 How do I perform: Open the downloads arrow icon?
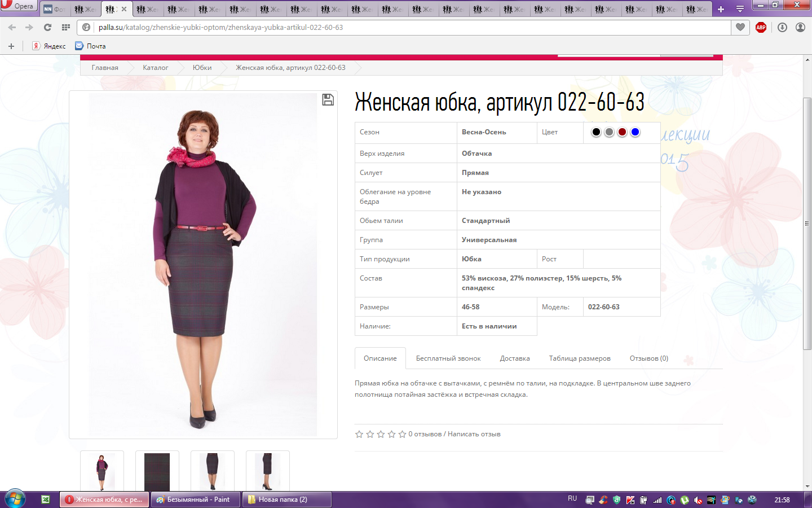782,27
